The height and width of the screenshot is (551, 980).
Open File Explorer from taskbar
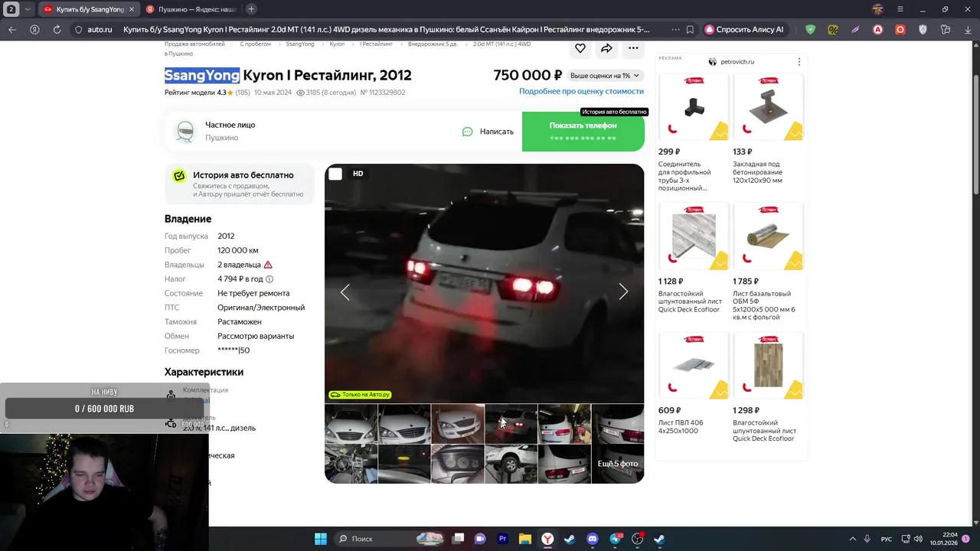525,539
